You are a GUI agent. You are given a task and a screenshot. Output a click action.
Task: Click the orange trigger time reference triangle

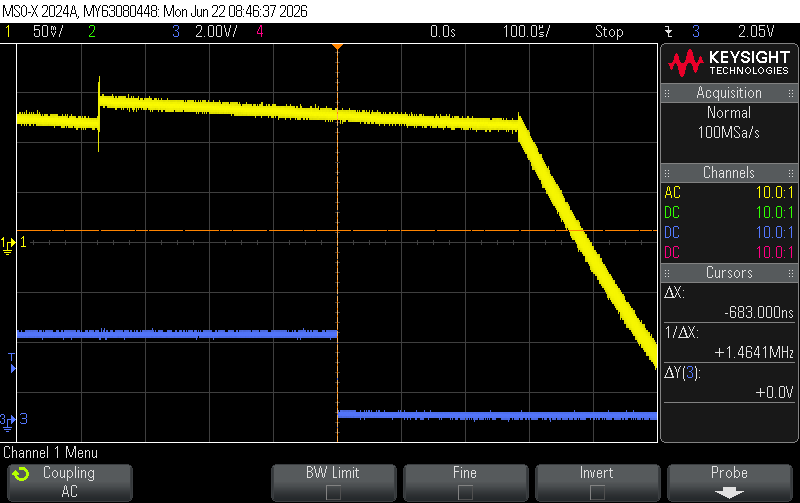[337, 47]
